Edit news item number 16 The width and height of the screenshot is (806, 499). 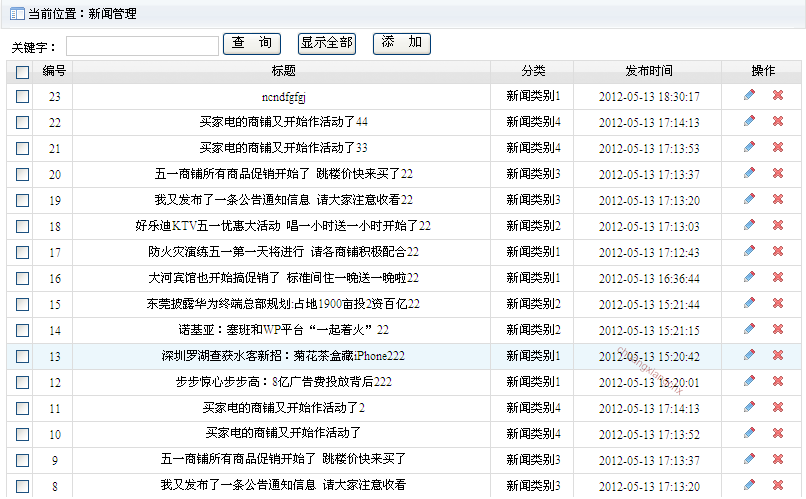tap(749, 277)
